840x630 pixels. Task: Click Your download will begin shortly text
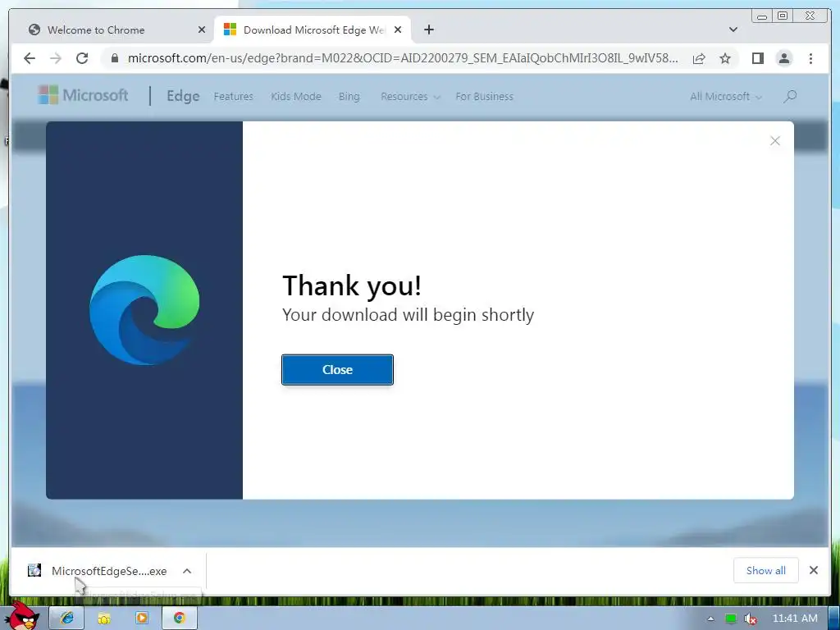[x=409, y=315]
